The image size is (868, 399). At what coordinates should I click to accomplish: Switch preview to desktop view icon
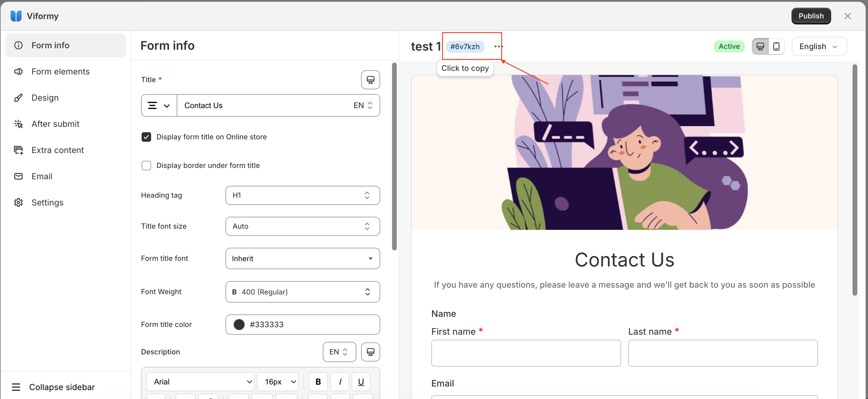760,46
